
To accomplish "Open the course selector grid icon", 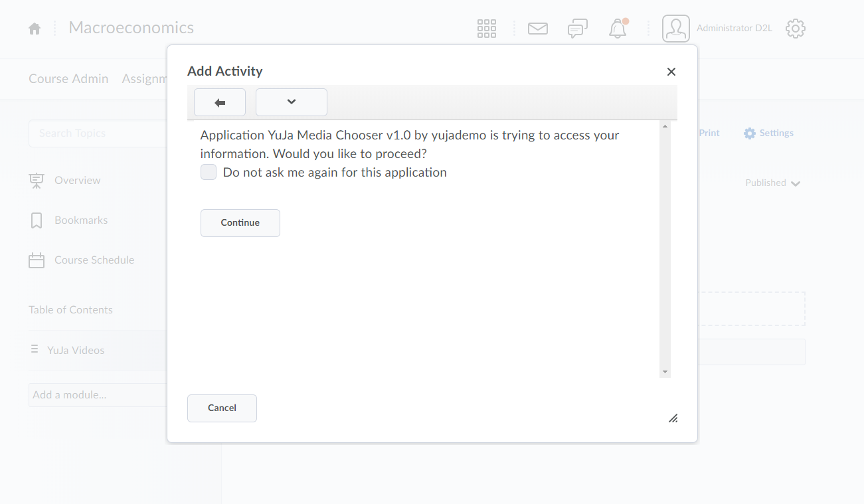I will tap(487, 29).
